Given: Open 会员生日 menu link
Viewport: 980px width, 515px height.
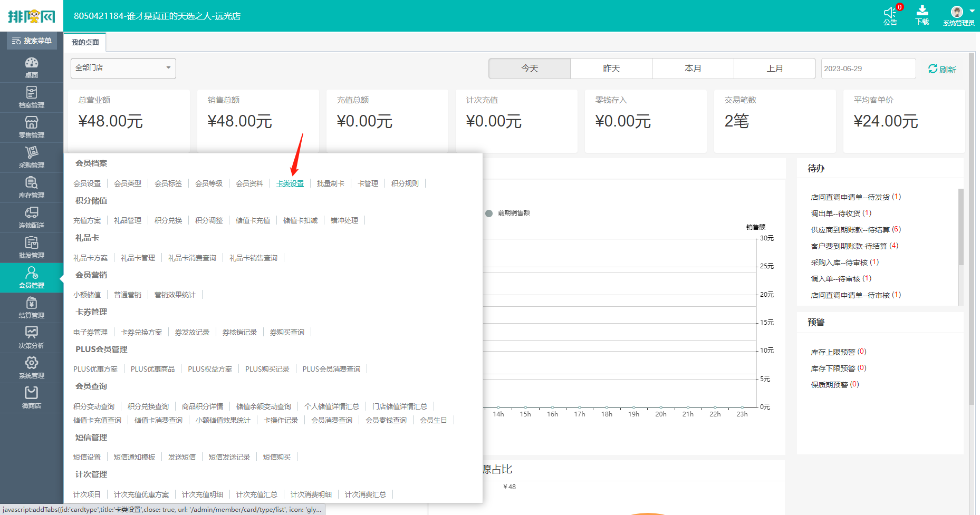Looking at the screenshot, I should click(434, 420).
